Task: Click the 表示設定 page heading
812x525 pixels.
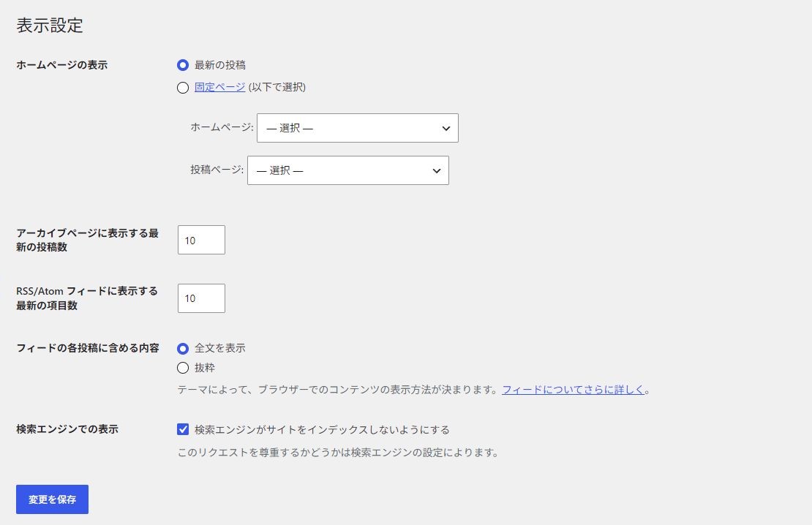Action: (50, 26)
